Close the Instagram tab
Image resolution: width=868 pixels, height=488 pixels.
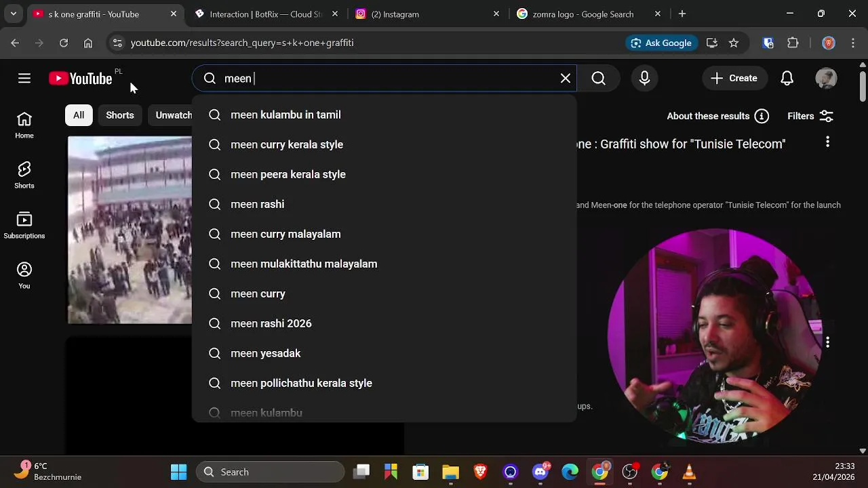[496, 14]
